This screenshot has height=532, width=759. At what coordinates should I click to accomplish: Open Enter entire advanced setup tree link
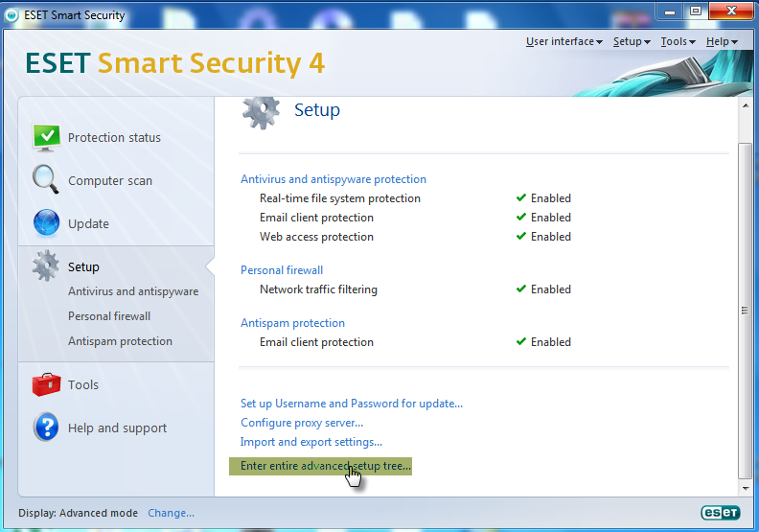pos(325,466)
